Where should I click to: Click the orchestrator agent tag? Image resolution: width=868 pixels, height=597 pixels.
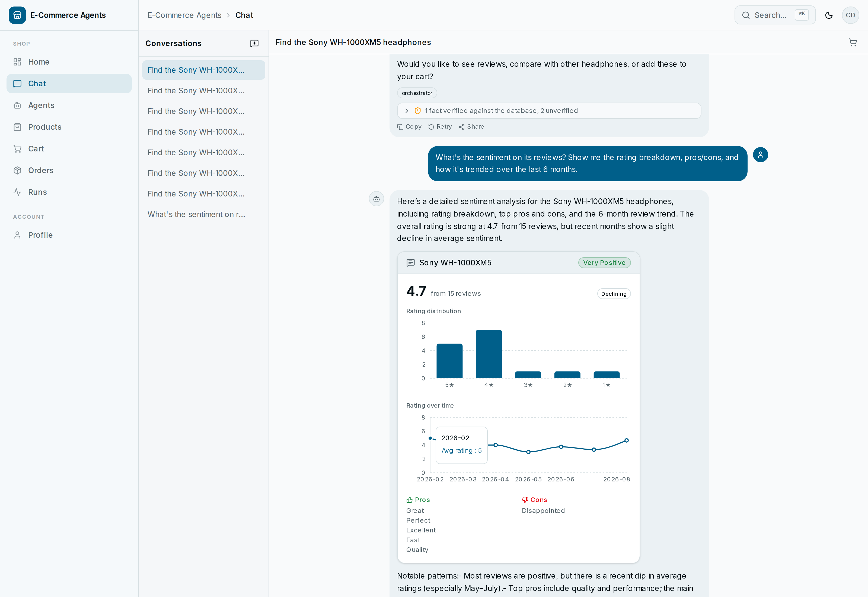point(417,93)
